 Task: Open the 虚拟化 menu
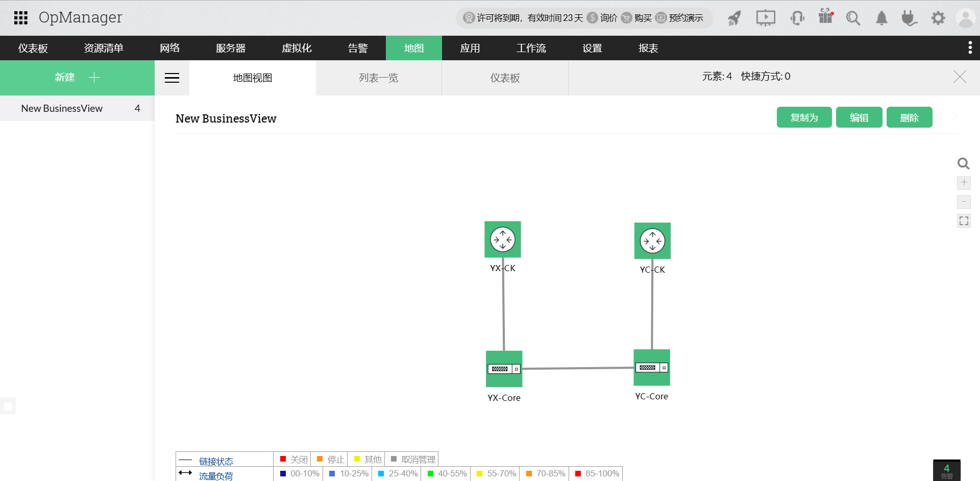tap(297, 48)
